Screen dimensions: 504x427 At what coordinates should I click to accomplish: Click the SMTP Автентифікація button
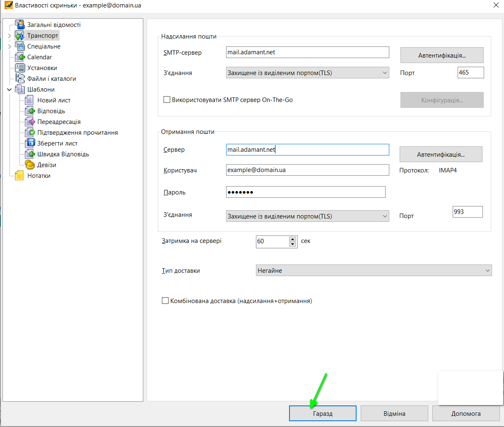point(441,55)
